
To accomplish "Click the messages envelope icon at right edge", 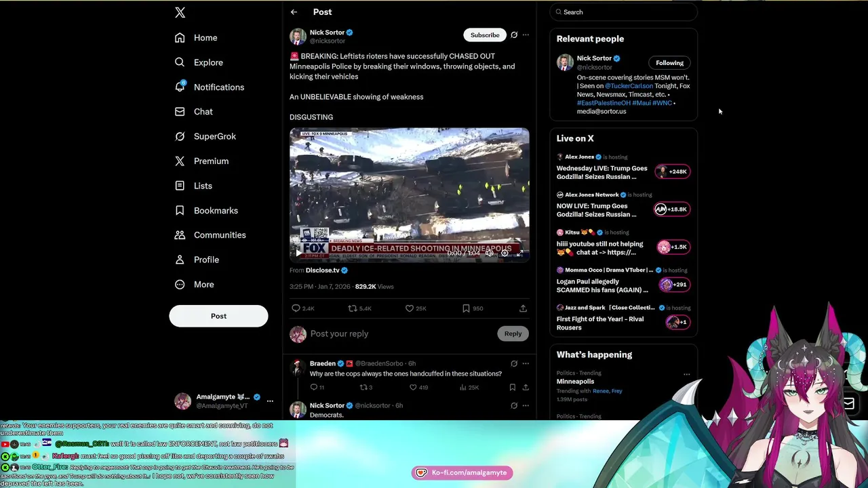I will pyautogui.click(x=848, y=404).
